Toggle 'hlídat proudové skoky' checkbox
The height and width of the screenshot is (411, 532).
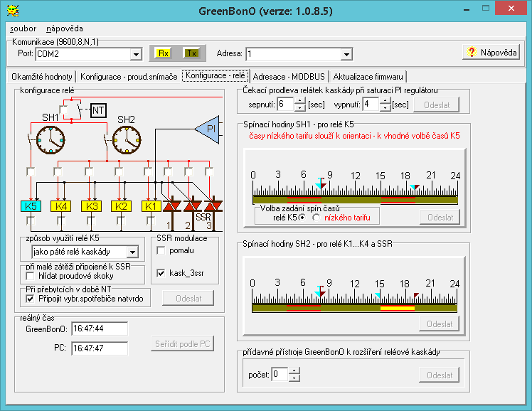click(31, 275)
